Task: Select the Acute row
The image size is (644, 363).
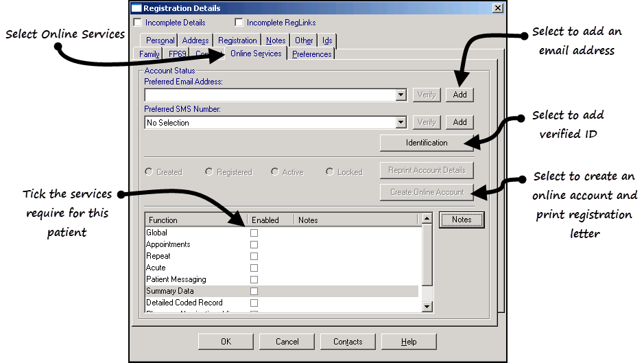Action: (x=282, y=268)
